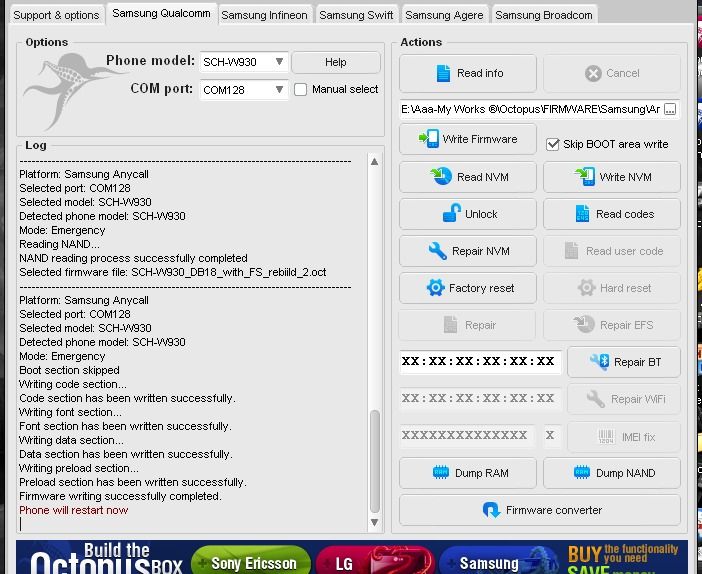Image resolution: width=702 pixels, height=574 pixels.
Task: Click the WiFi MAC address field
Action: point(479,398)
